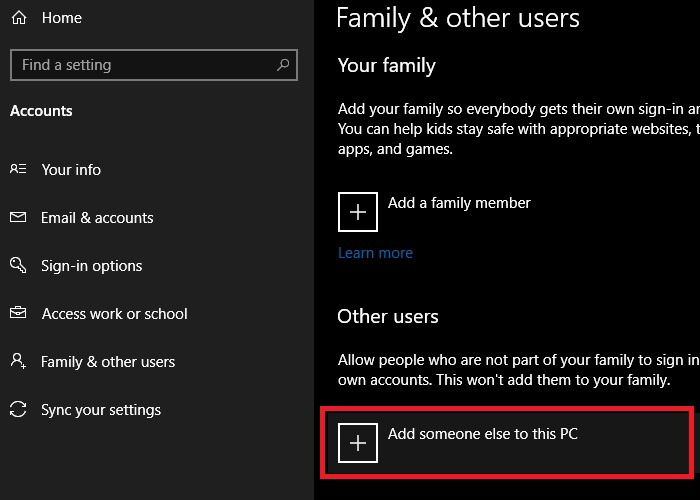The height and width of the screenshot is (500, 700).
Task: Open Sign-in options
Action: point(92,266)
